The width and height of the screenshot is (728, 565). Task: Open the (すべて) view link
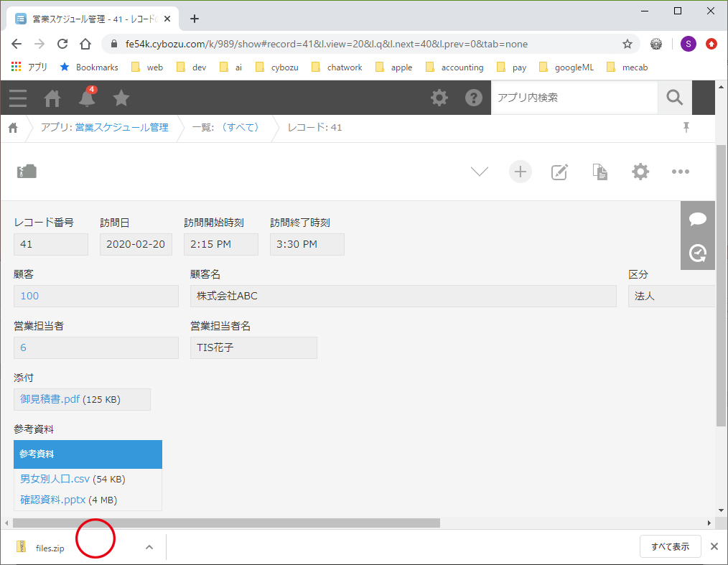[x=240, y=127]
